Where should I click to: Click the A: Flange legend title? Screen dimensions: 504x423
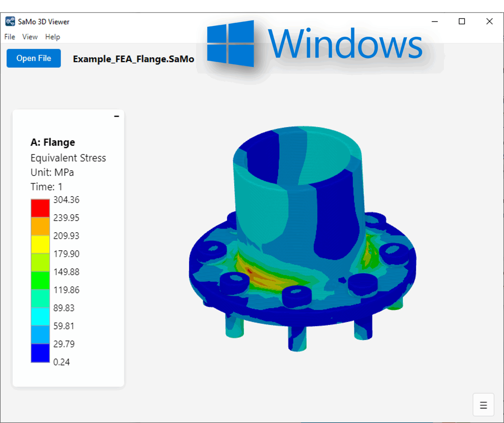[x=53, y=142]
